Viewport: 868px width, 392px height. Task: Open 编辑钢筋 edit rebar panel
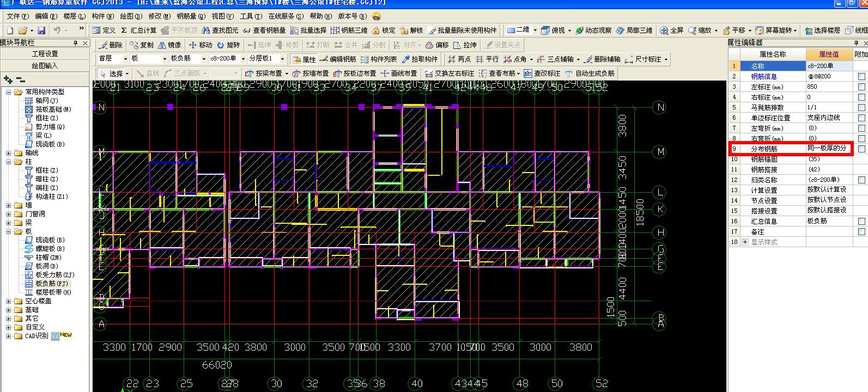[x=338, y=59]
